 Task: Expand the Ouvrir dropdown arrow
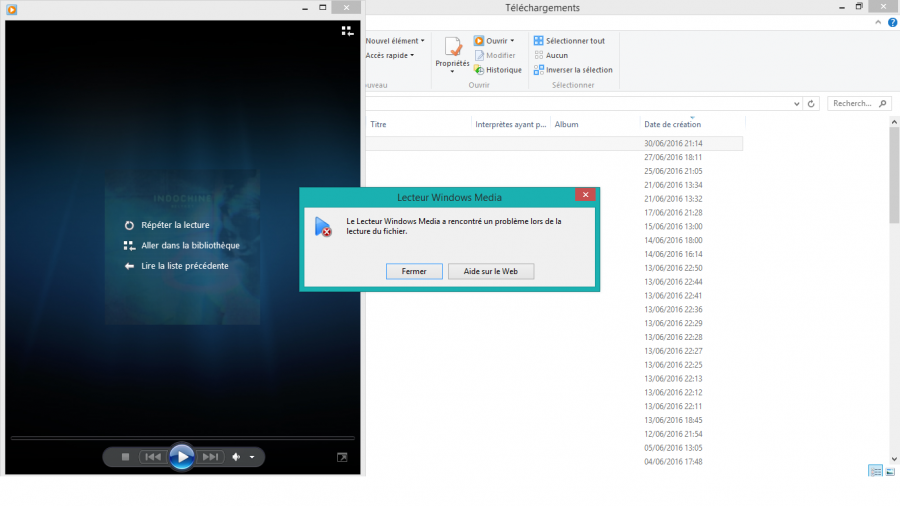[x=513, y=41]
